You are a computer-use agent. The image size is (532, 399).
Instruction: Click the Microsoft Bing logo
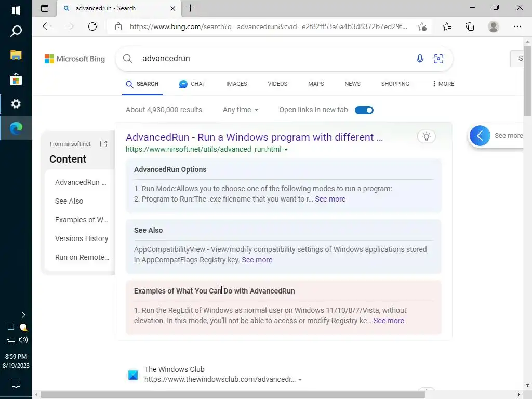tap(75, 59)
